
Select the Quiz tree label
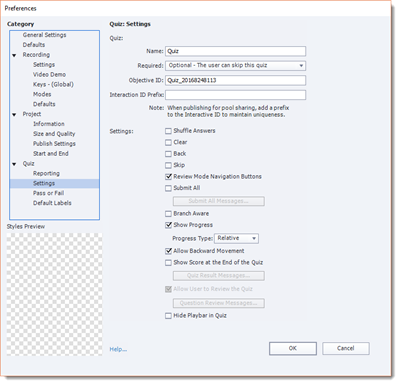(28, 164)
